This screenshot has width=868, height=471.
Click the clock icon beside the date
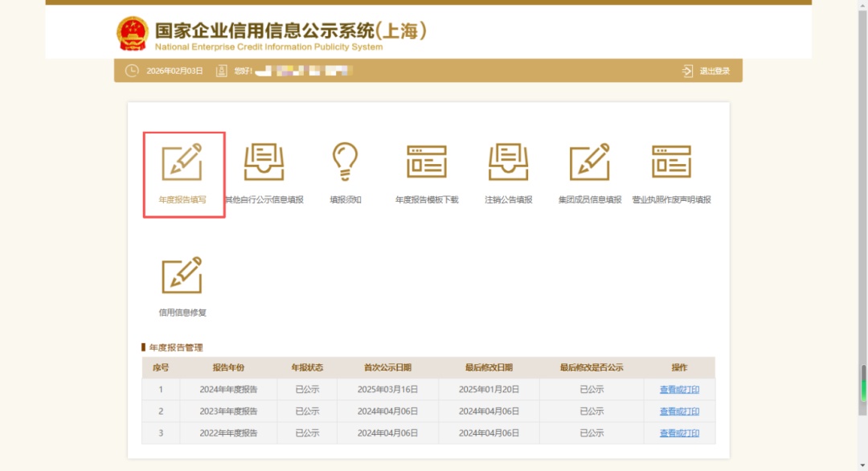click(132, 71)
